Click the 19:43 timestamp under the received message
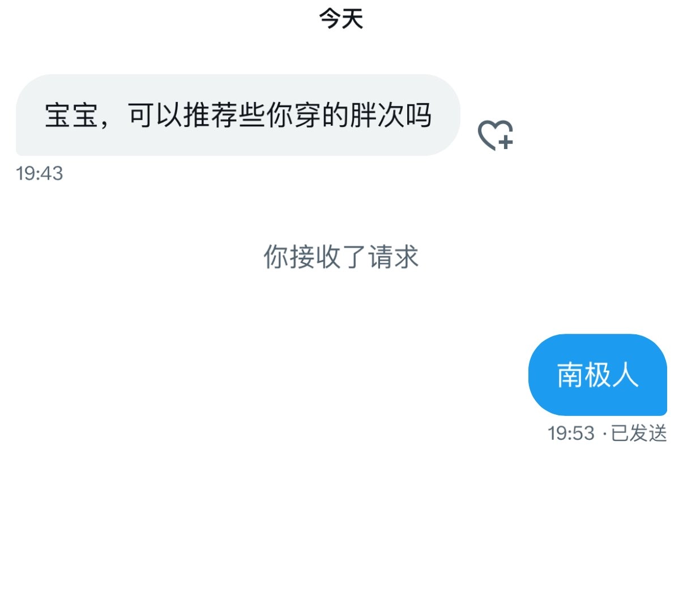Screen dimensions: 683x616 coord(40,173)
